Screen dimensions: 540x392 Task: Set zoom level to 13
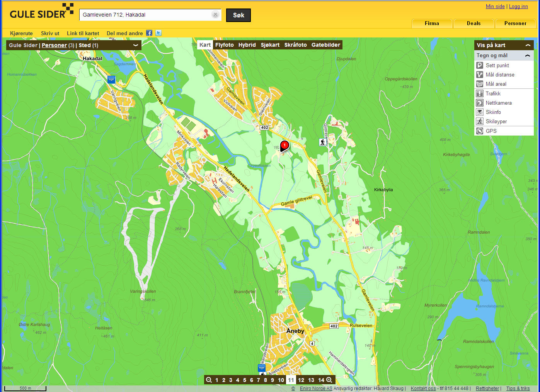pyautogui.click(x=311, y=380)
